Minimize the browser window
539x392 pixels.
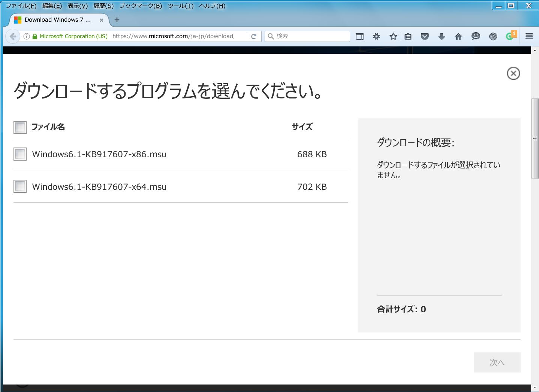(499, 6)
